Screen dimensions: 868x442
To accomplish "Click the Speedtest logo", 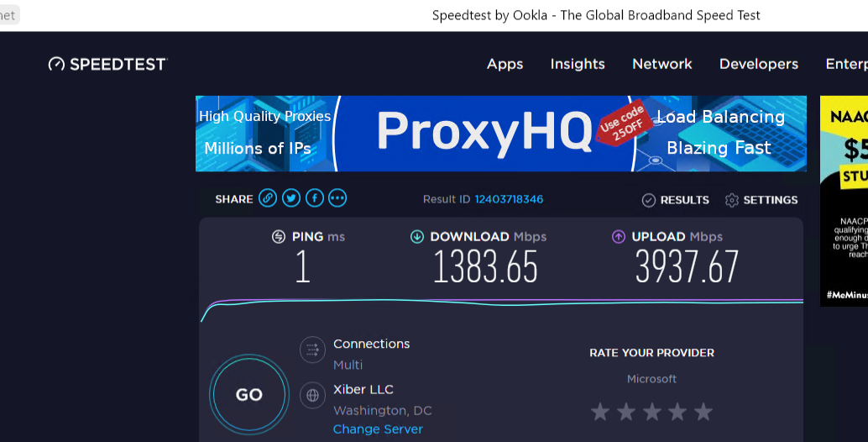I will [x=107, y=64].
